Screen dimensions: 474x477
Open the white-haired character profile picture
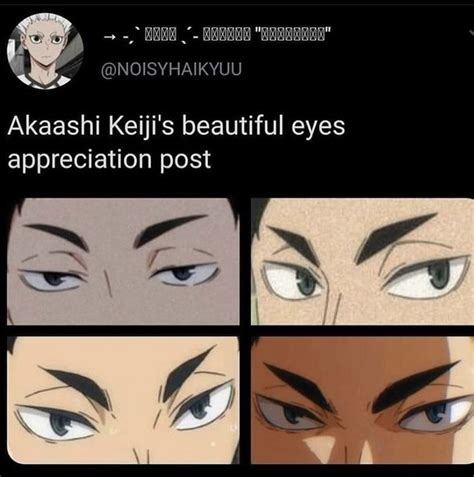click(45, 51)
